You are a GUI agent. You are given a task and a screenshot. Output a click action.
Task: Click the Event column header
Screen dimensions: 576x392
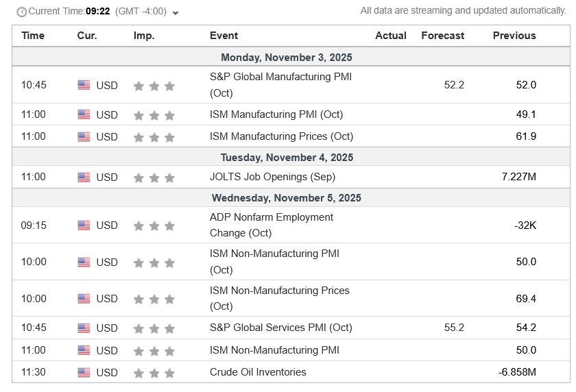click(x=224, y=36)
